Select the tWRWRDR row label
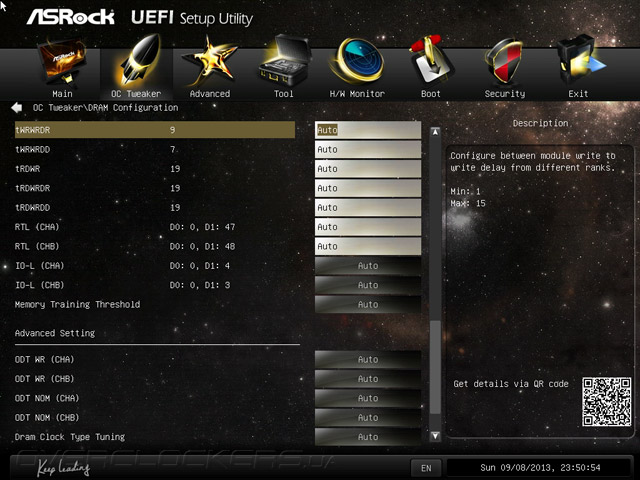Image resolution: width=640 pixels, height=480 pixels. pyautogui.click(x=33, y=130)
